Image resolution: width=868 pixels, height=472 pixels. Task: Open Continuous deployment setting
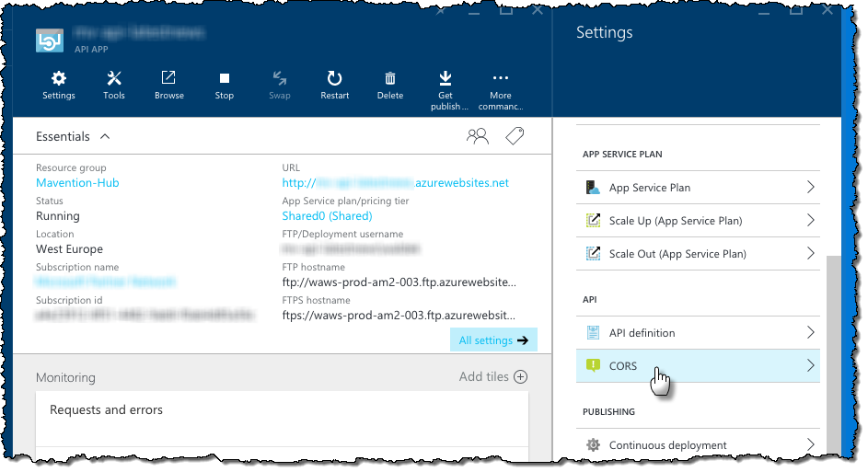(698, 445)
